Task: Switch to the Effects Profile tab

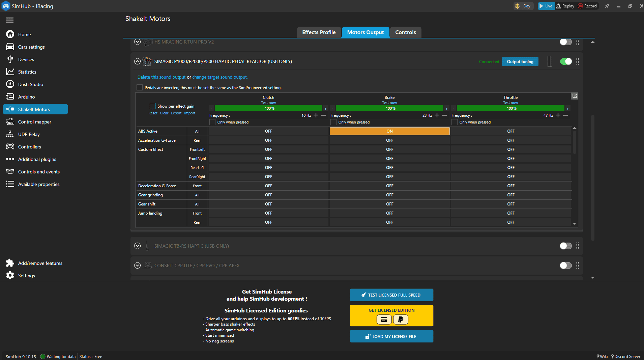Action: [319, 32]
